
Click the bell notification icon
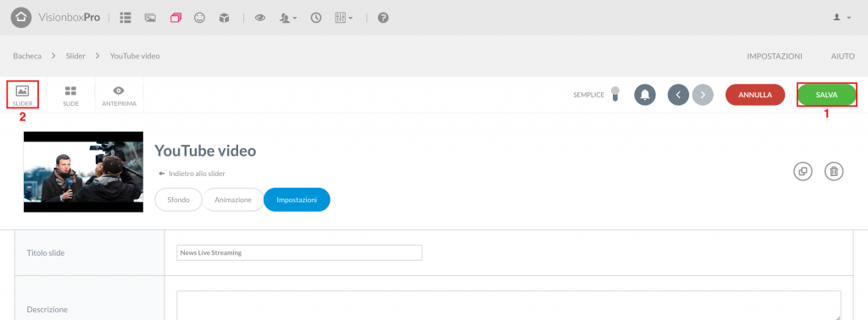(645, 95)
